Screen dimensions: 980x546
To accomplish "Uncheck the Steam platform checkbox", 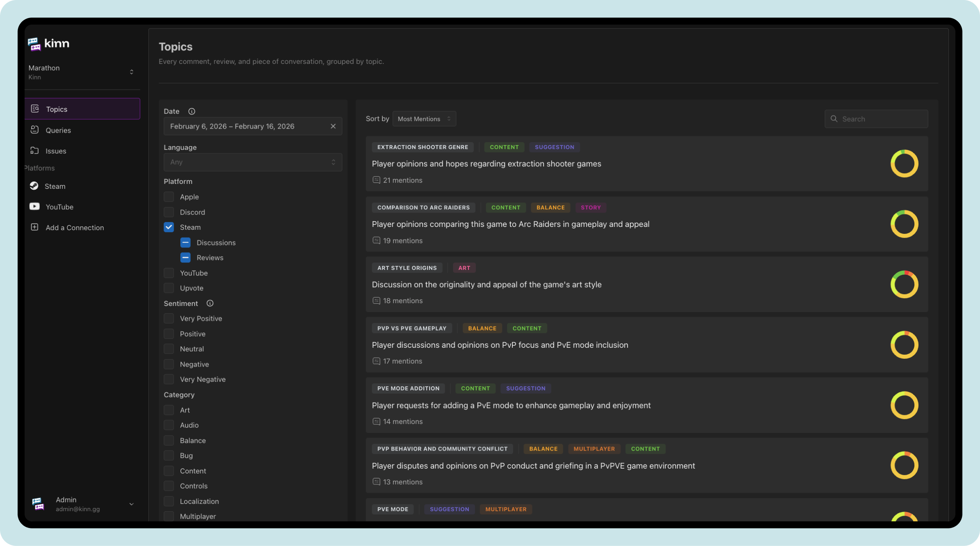I will (x=169, y=227).
